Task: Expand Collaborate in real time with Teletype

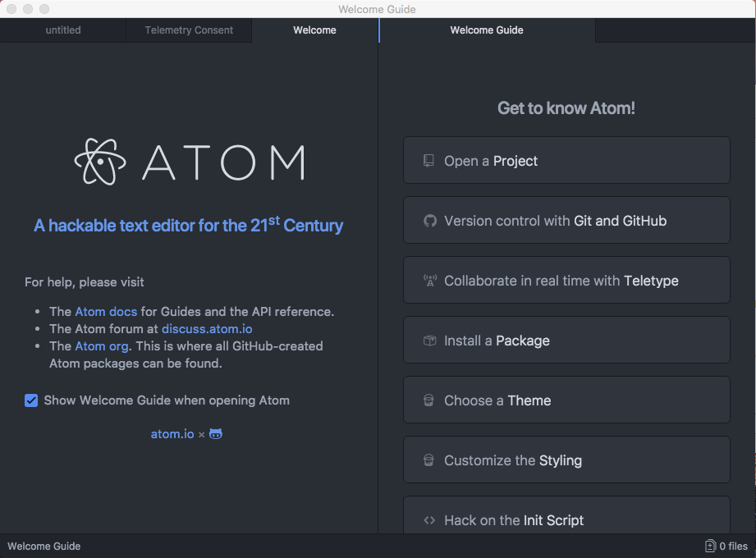Action: pyautogui.click(x=566, y=281)
